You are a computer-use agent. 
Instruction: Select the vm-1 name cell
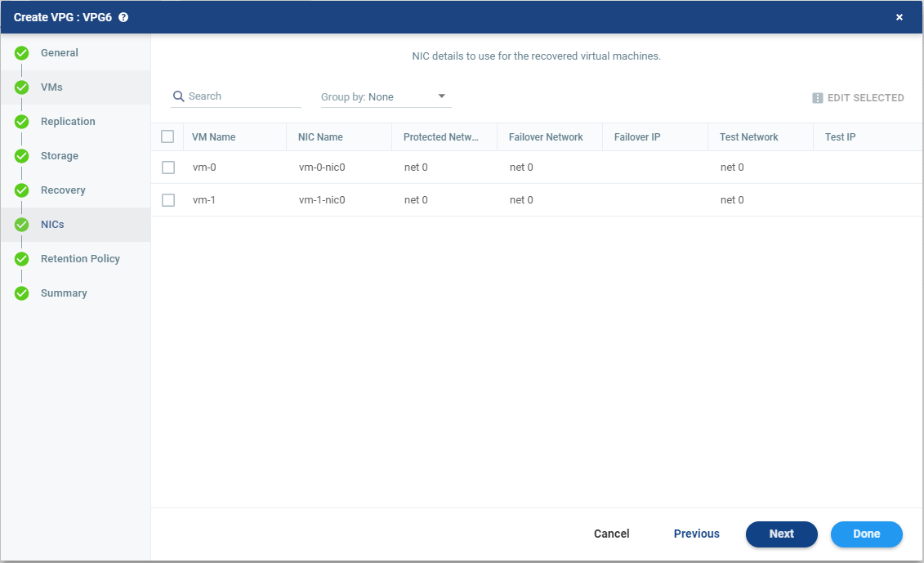[x=204, y=200]
